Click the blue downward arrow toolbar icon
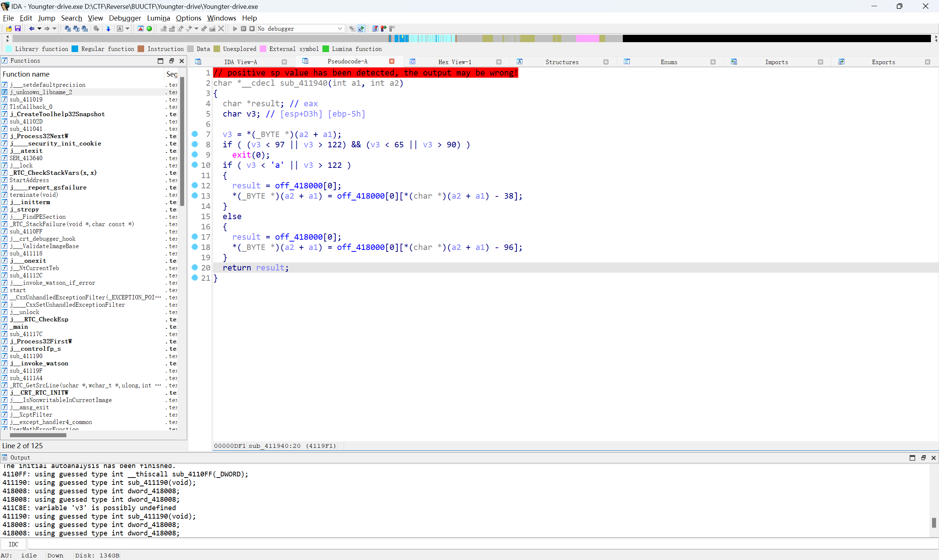 coord(108,29)
